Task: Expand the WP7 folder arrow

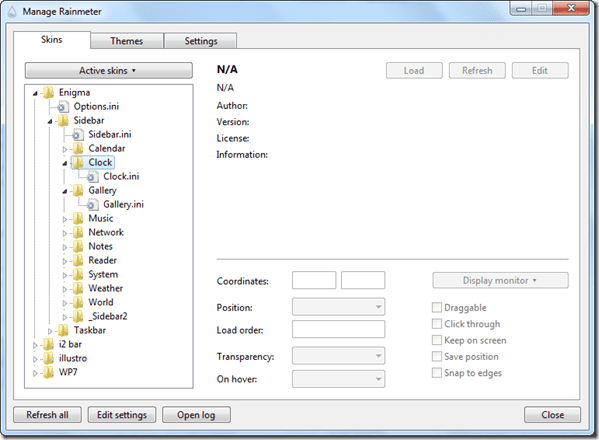Action: 35,373
